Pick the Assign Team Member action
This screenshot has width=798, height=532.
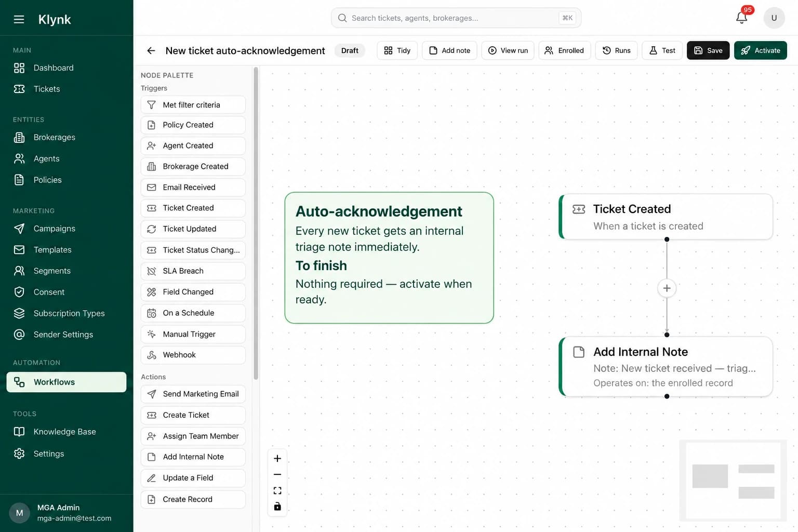[193, 436]
